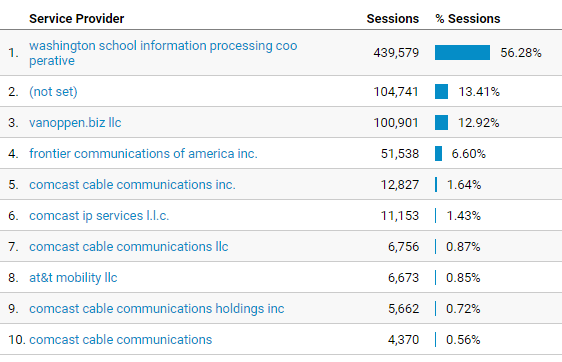The height and width of the screenshot is (362, 562).
Task: Click the 13.41% sessions bar
Action: click(441, 91)
